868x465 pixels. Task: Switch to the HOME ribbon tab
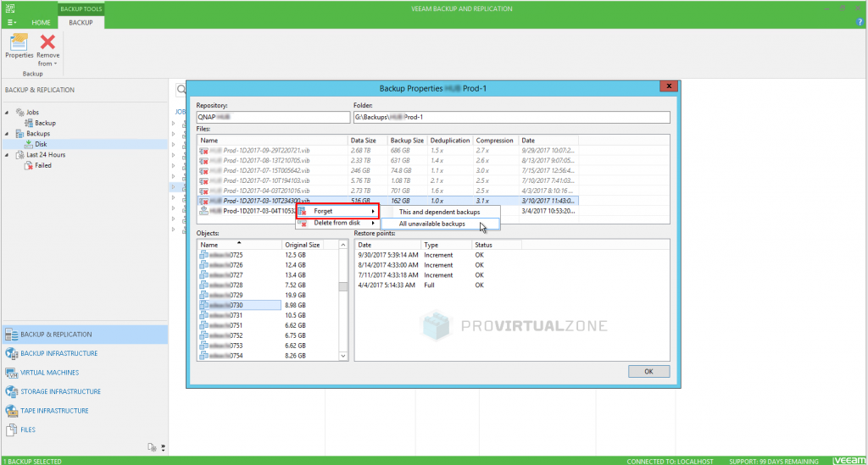41,23
